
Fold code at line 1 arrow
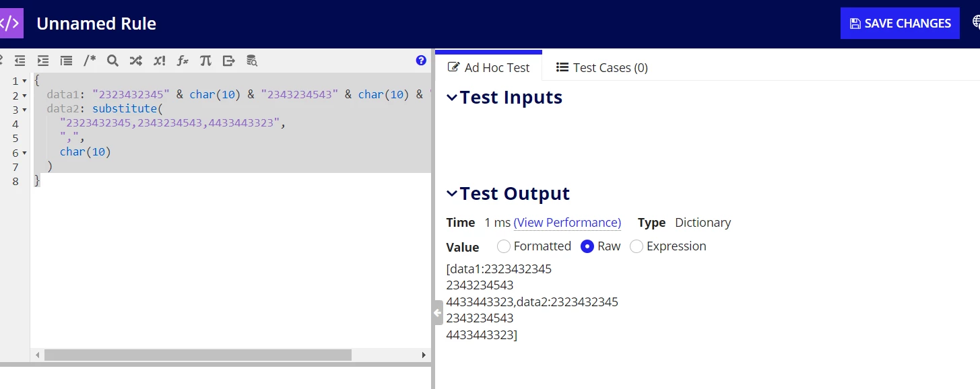[x=25, y=81]
